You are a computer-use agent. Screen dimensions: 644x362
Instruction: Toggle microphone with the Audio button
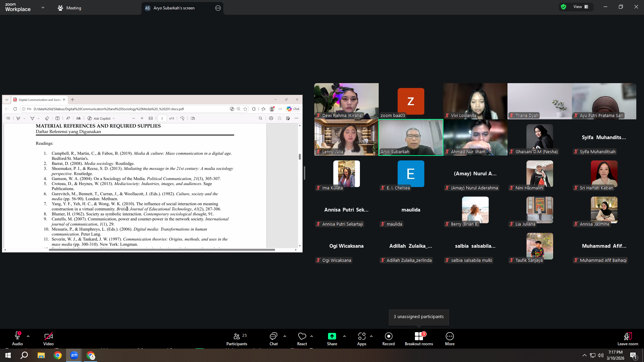(x=17, y=339)
